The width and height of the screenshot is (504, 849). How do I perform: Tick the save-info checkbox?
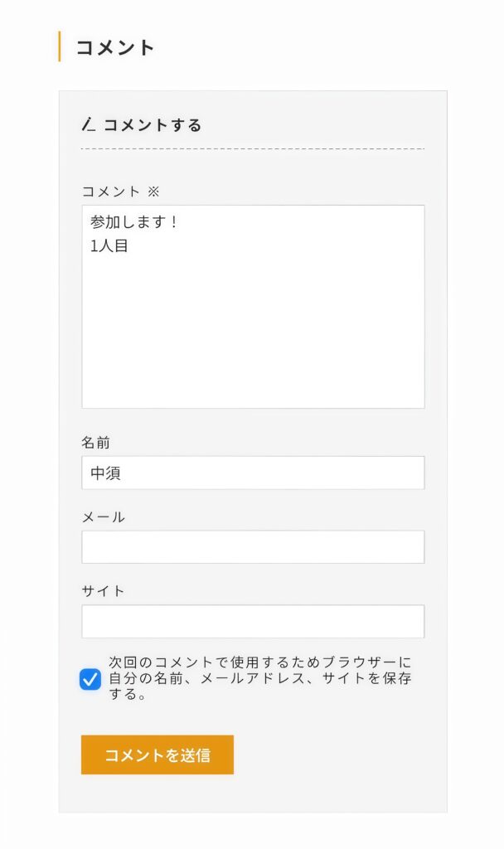click(x=90, y=680)
